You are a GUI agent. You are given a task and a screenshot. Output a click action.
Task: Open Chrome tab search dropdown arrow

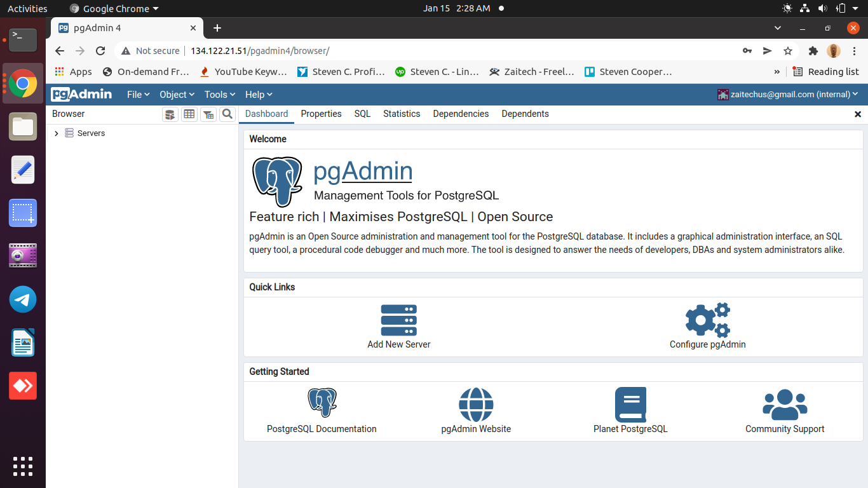point(778,28)
